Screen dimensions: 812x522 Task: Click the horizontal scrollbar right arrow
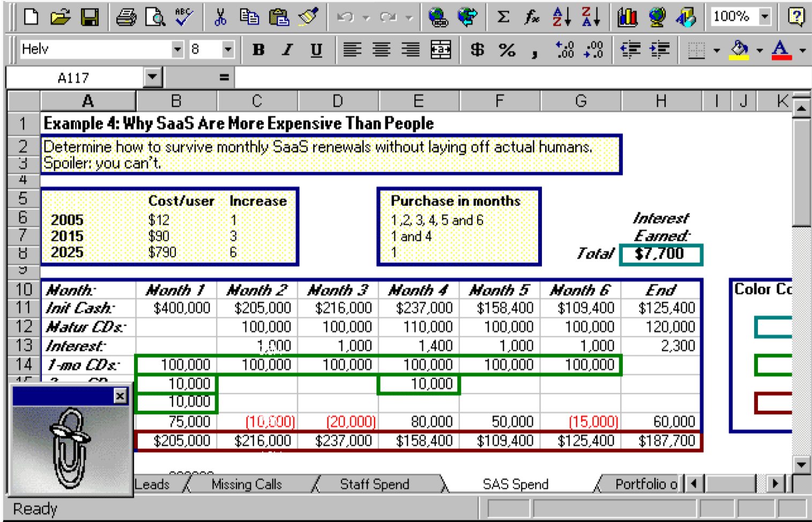tap(774, 484)
